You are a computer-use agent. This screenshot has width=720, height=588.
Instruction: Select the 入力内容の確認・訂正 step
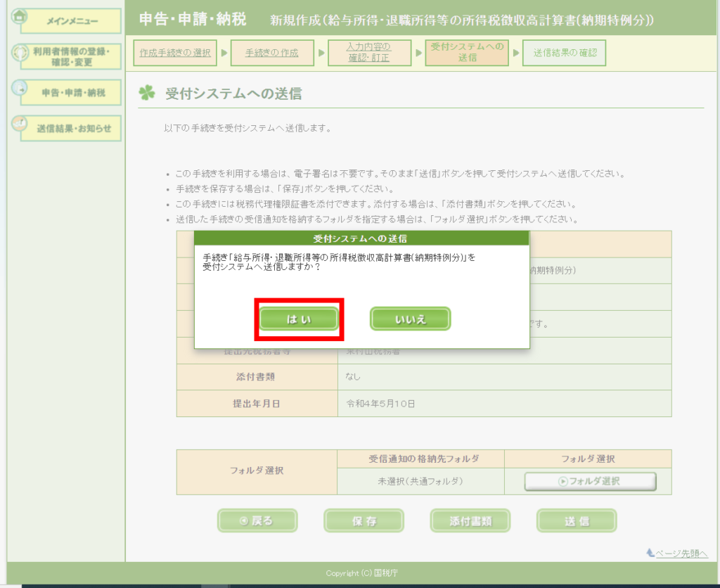point(369,53)
